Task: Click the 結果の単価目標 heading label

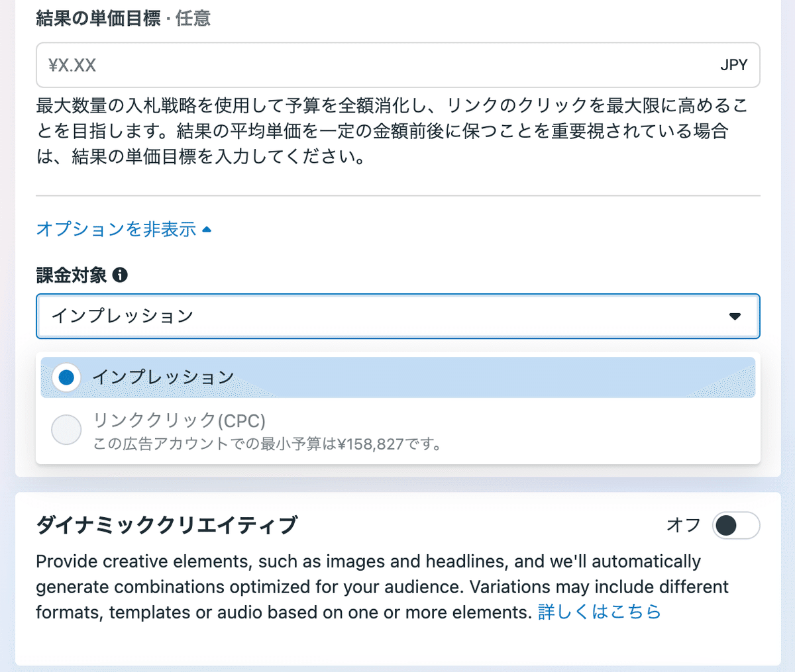Action: pyautogui.click(x=98, y=18)
